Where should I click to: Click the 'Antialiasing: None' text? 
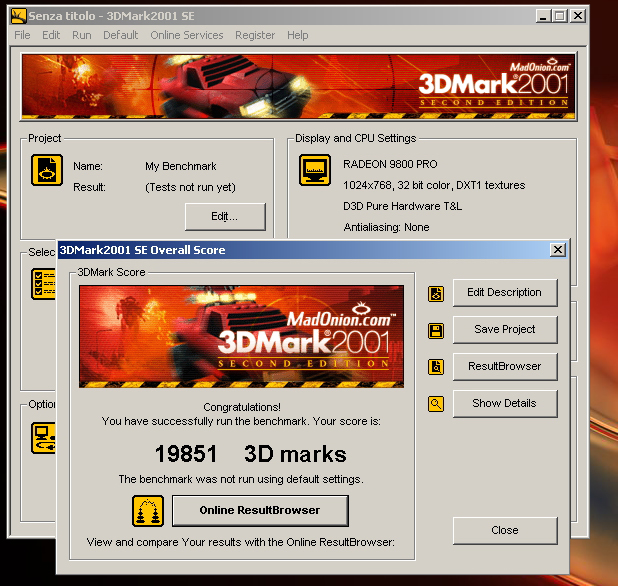[x=386, y=227]
